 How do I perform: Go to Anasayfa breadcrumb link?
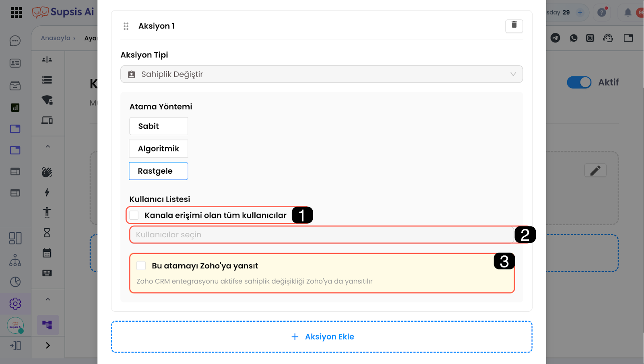pyautogui.click(x=56, y=38)
